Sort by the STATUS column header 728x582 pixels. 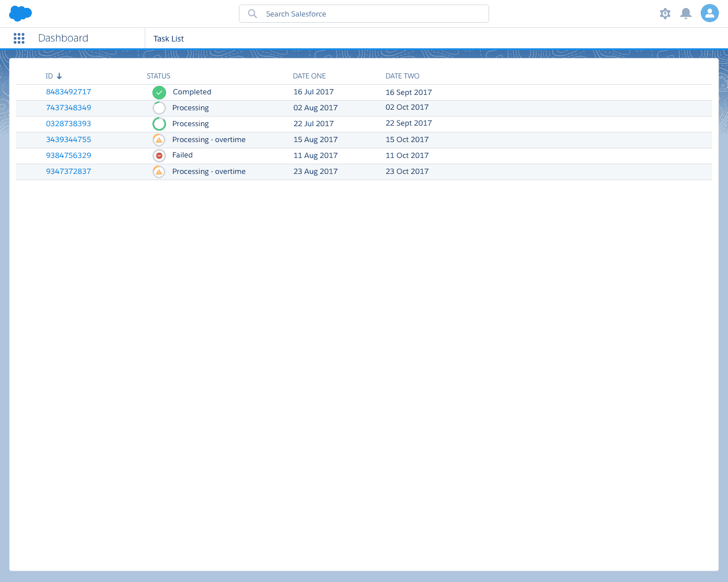click(158, 76)
